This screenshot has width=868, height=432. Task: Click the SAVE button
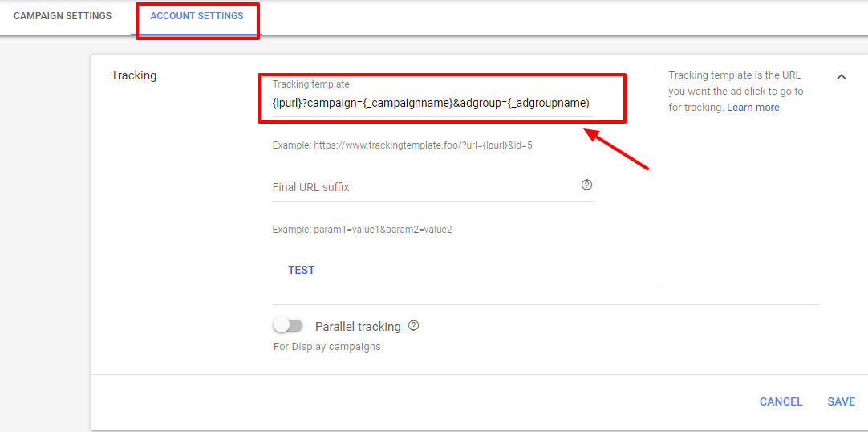click(841, 402)
